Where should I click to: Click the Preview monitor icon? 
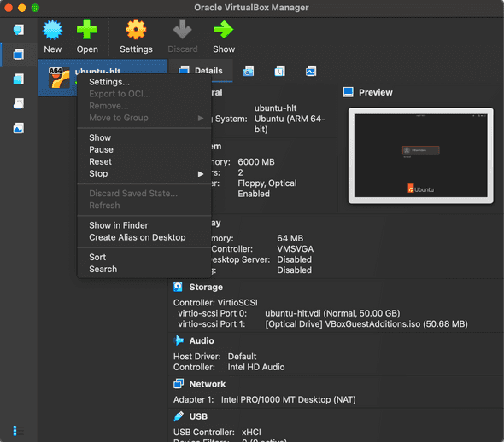[x=349, y=92]
